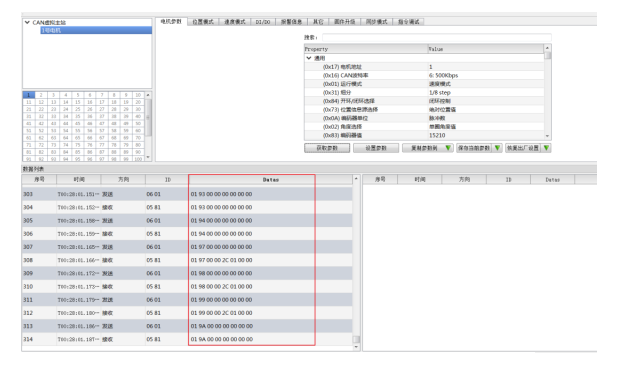
Task: Open the 电机参数 tab
Action: click(x=171, y=21)
